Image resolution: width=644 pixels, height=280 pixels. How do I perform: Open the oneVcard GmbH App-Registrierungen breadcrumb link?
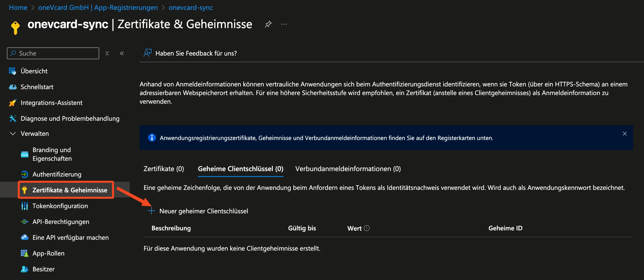(x=98, y=7)
